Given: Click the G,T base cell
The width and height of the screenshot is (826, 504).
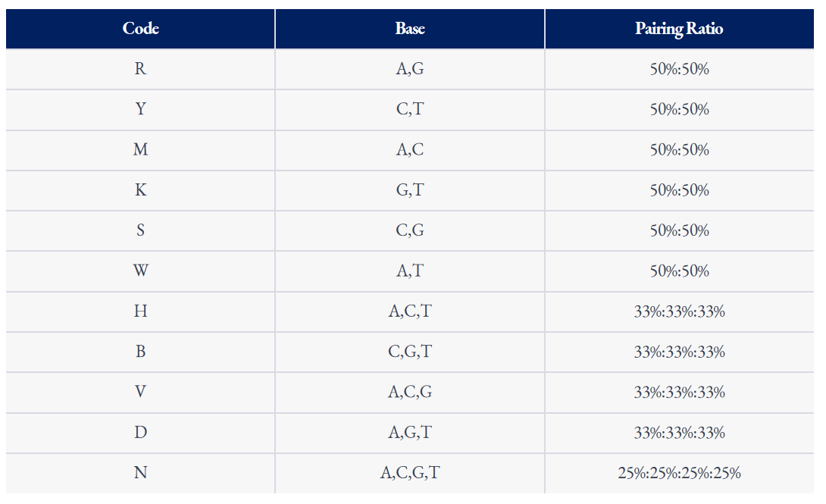Looking at the screenshot, I should (410, 190).
